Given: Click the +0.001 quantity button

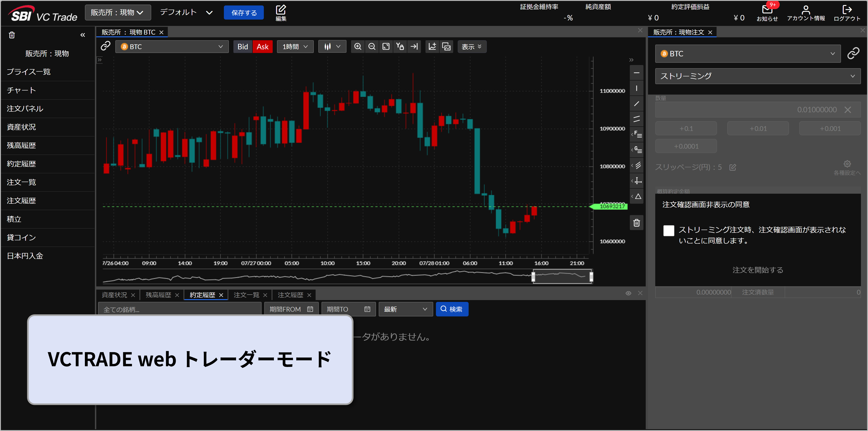Looking at the screenshot, I should coord(830,129).
